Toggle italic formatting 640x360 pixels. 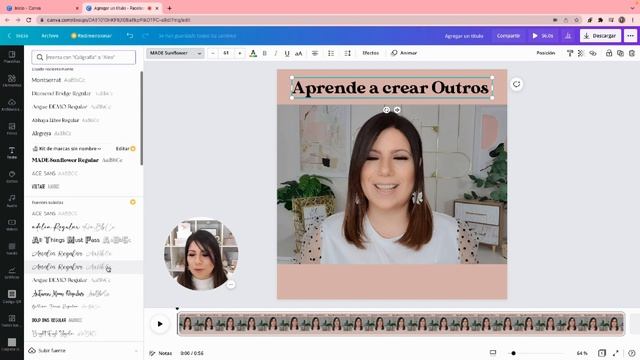276,53
